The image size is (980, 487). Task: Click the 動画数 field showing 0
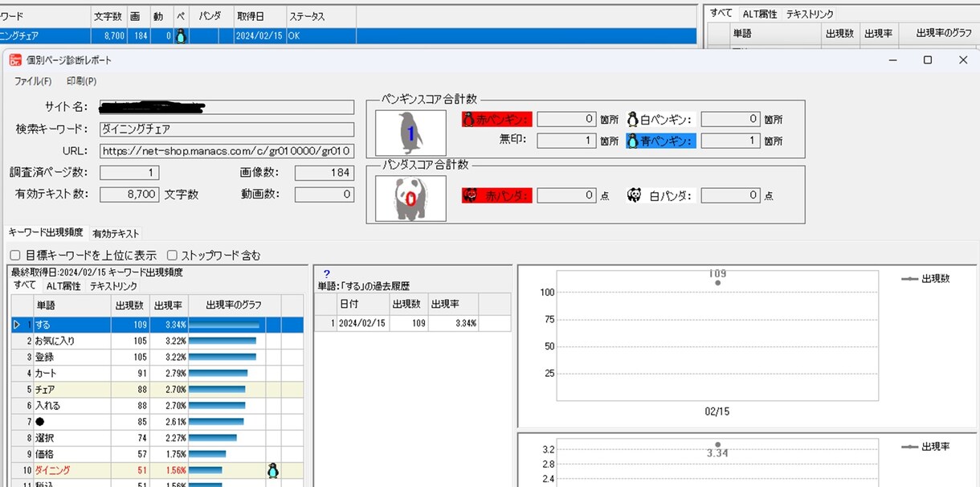tap(325, 194)
